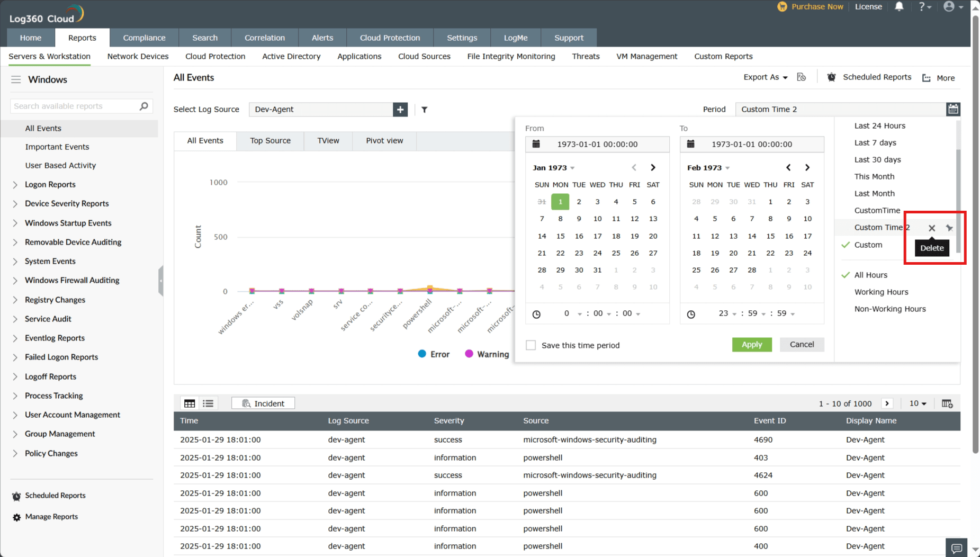Screen dimensions: 980x557
Task: Click the export history icon beside Export As
Action: tap(802, 77)
